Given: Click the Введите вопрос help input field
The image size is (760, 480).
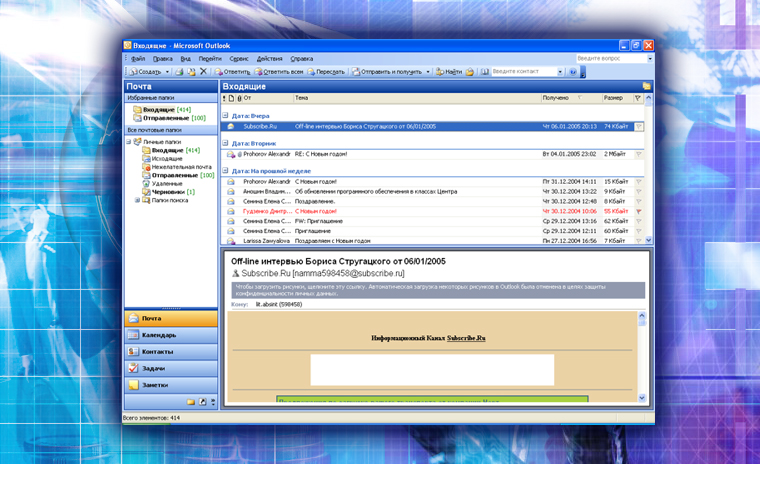Looking at the screenshot, I should click(x=611, y=58).
